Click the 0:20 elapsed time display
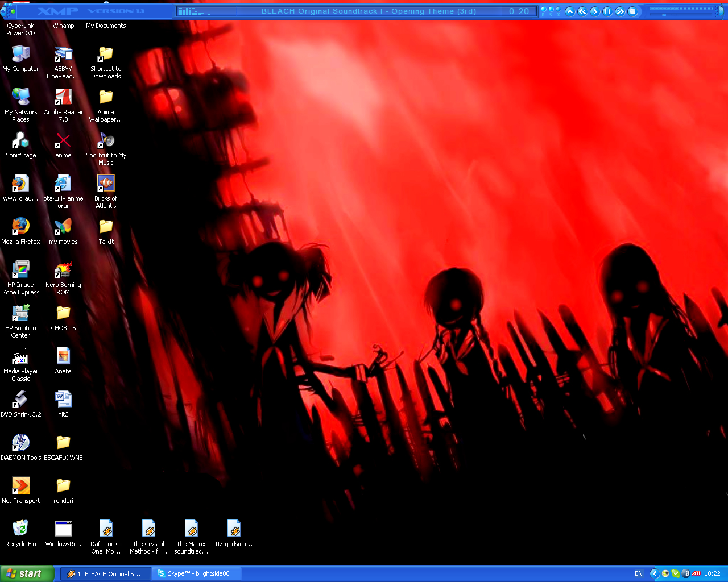This screenshot has width=728, height=582. 519,11
